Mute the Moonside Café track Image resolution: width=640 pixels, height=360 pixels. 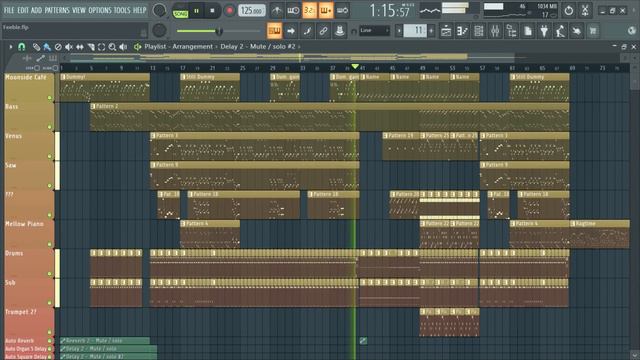[50, 98]
